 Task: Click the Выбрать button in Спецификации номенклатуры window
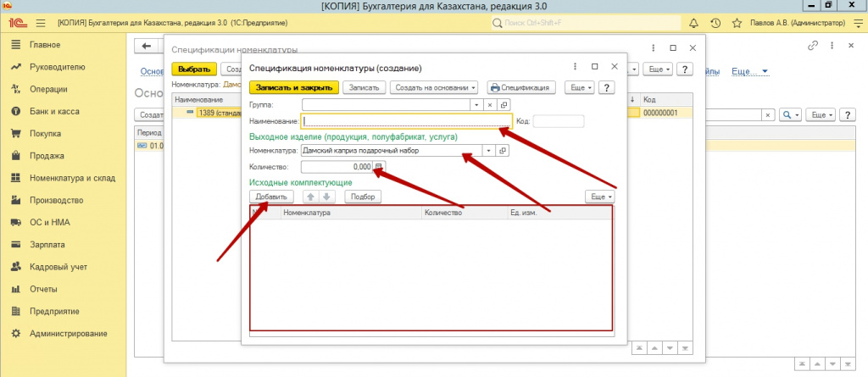(194, 69)
